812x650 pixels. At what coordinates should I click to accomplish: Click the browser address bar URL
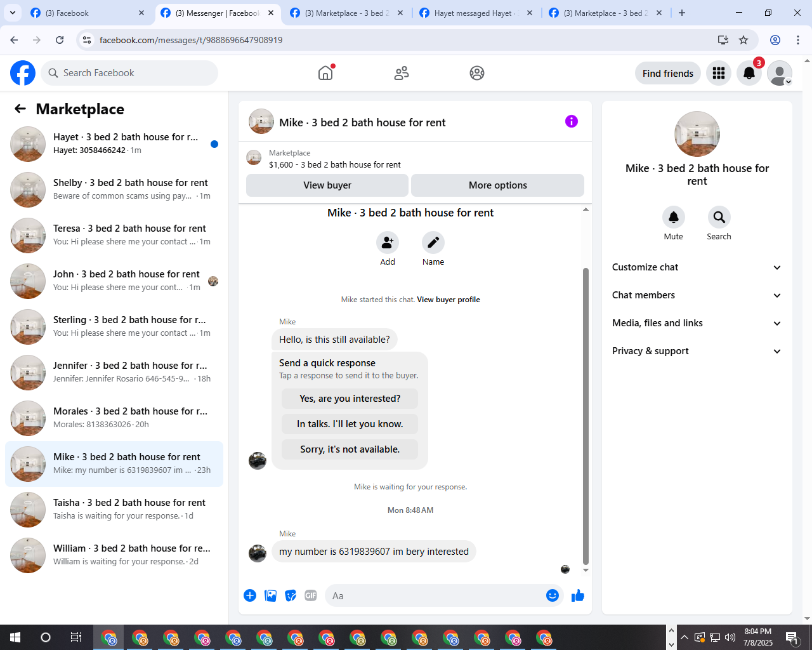pyautogui.click(x=191, y=40)
